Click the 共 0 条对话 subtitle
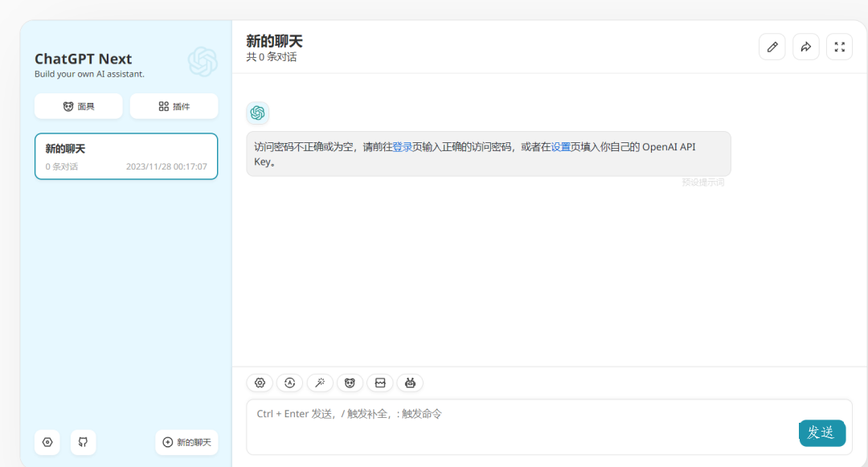Screen dimensions: 868x467 pyautogui.click(x=272, y=57)
